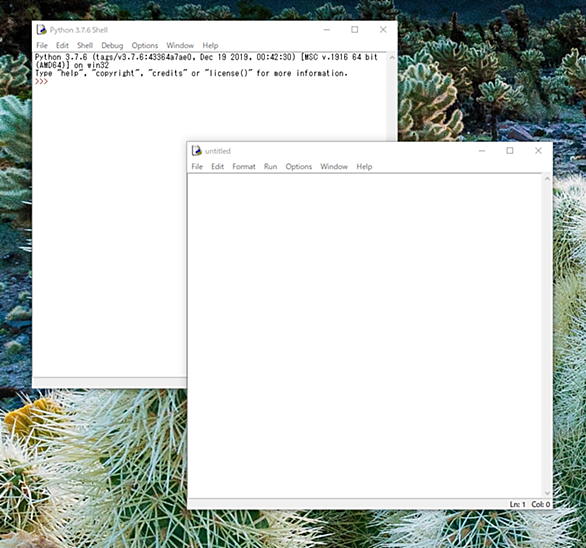Close the Python 3.7.6 Shell window

pyautogui.click(x=383, y=30)
